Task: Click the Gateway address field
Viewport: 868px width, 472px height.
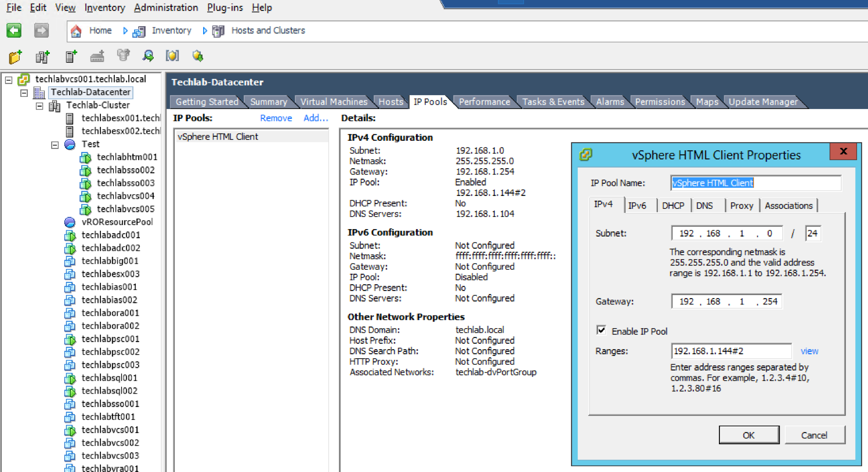Action: (727, 302)
